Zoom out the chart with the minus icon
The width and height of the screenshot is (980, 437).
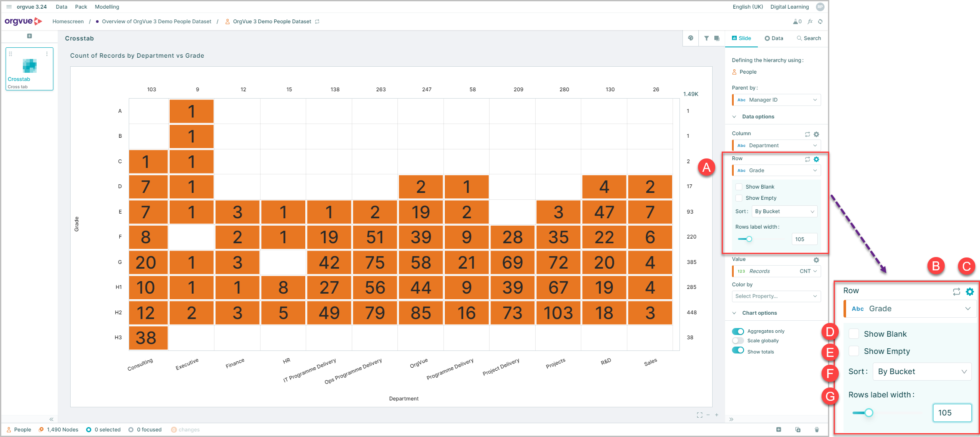(x=708, y=415)
